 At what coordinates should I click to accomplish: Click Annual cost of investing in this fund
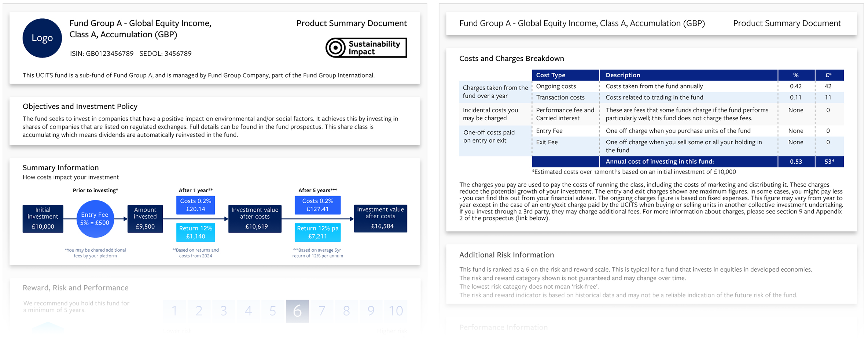660,161
